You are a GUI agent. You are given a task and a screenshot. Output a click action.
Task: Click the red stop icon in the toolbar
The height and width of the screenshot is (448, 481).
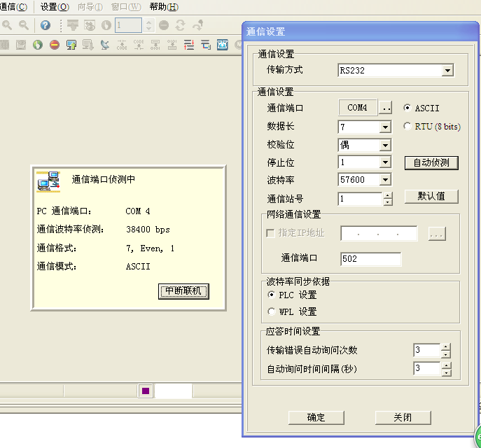coord(54,45)
